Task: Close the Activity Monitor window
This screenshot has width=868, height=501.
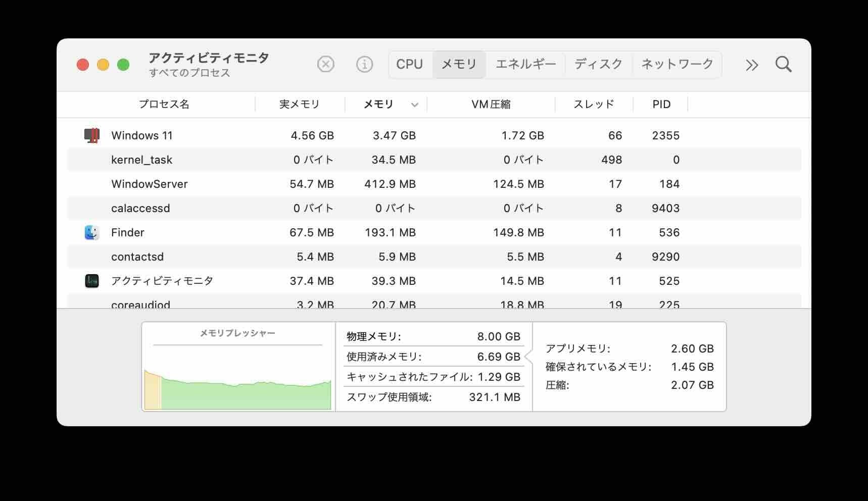Action: pos(83,65)
